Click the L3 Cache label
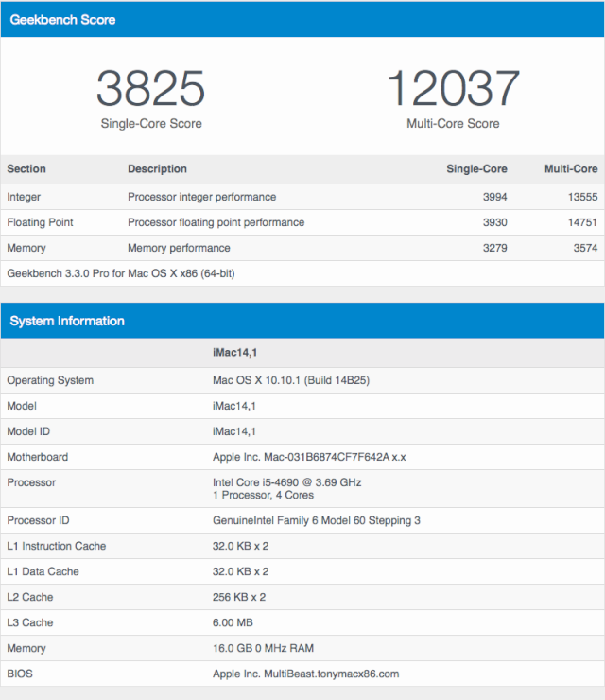Viewport: 605px width, 700px height. point(30,622)
